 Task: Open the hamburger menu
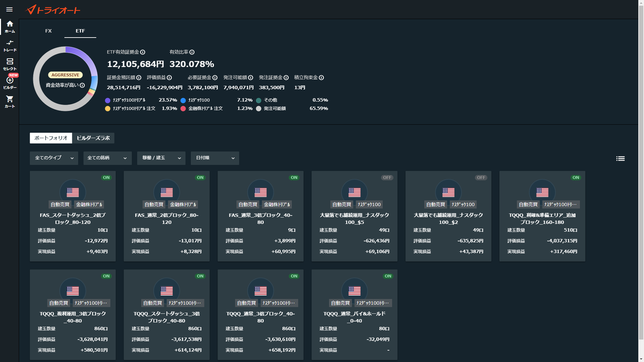9,10
